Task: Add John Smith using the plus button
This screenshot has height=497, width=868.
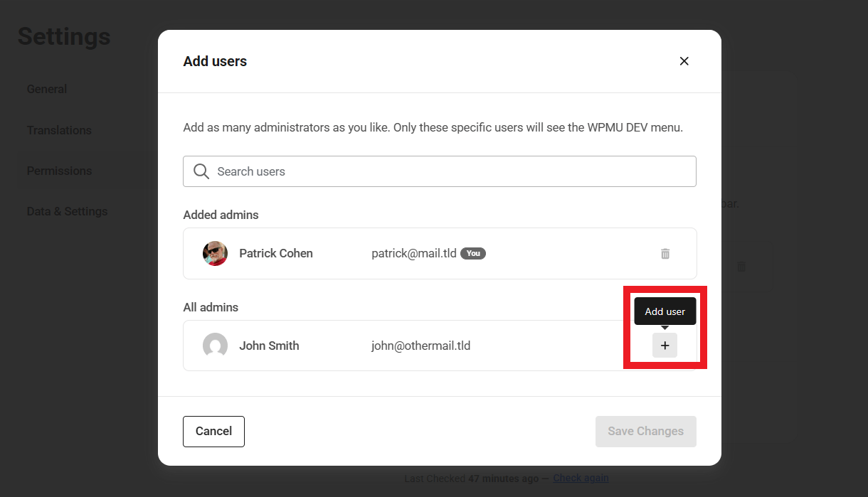Action: click(665, 346)
